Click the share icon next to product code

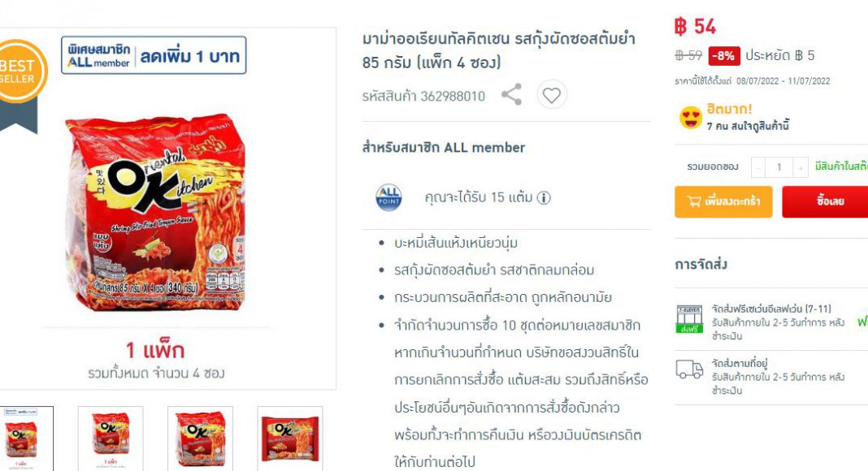tap(511, 94)
